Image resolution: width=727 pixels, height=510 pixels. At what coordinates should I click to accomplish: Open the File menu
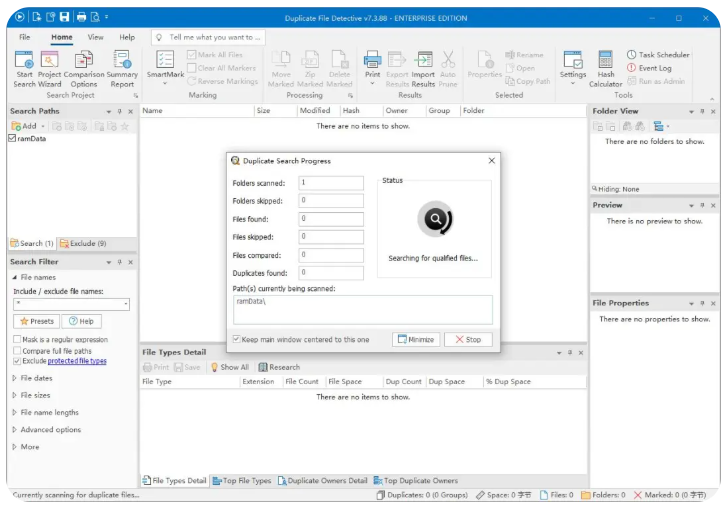[25, 37]
